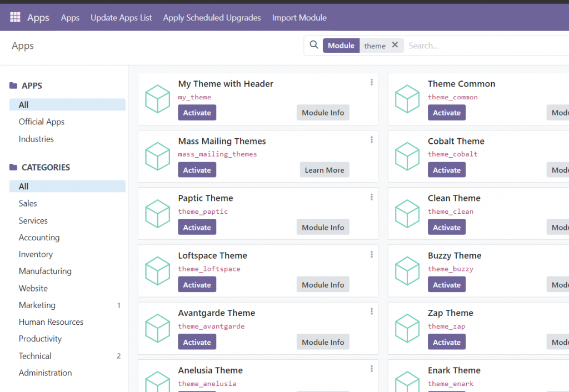Activate the Avantgarde Theme
Viewport: 569px width, 392px height.
point(197,341)
